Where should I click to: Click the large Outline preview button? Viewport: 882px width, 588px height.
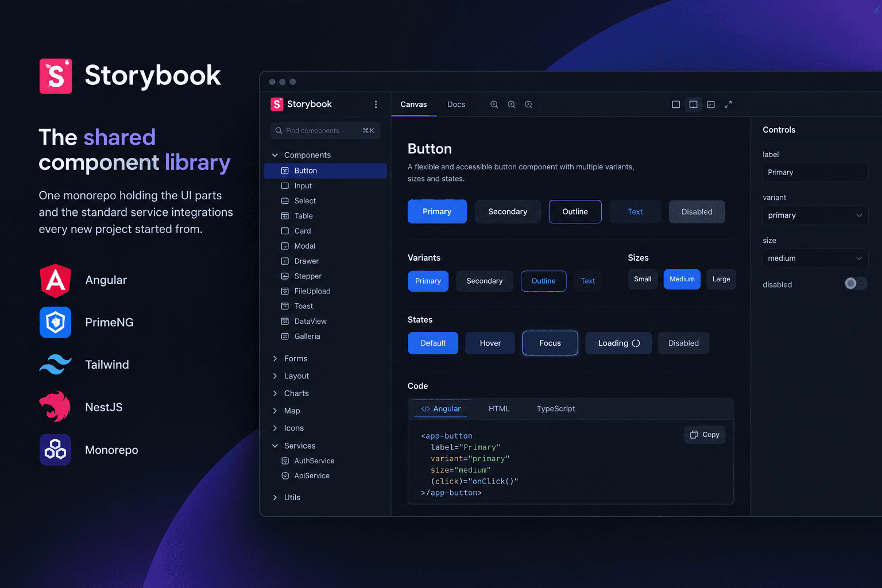click(575, 212)
